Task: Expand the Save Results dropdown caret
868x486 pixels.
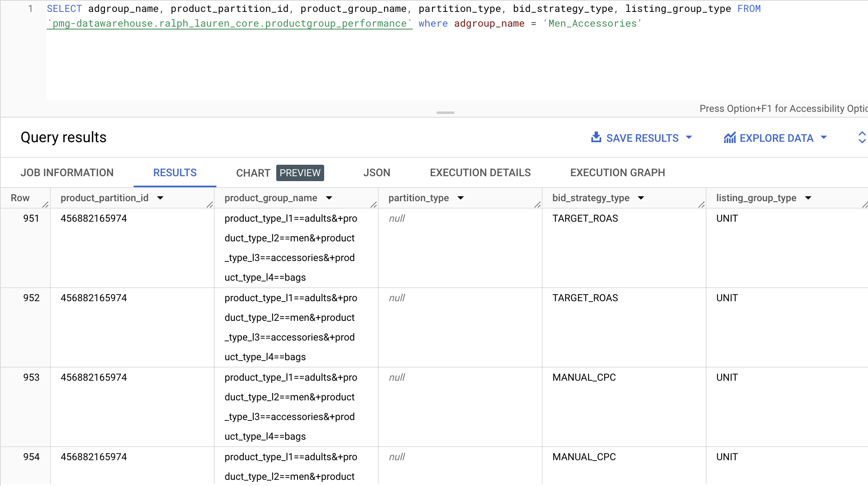Action: click(x=689, y=138)
